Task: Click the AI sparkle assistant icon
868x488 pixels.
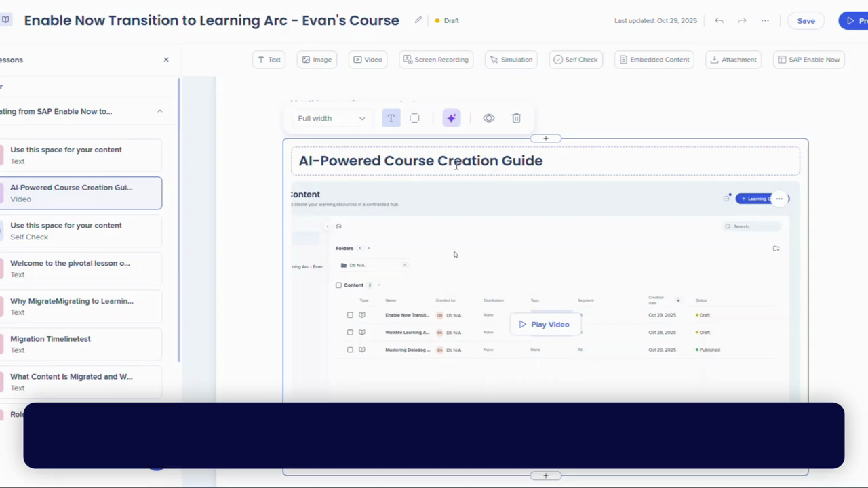Action: click(x=451, y=118)
